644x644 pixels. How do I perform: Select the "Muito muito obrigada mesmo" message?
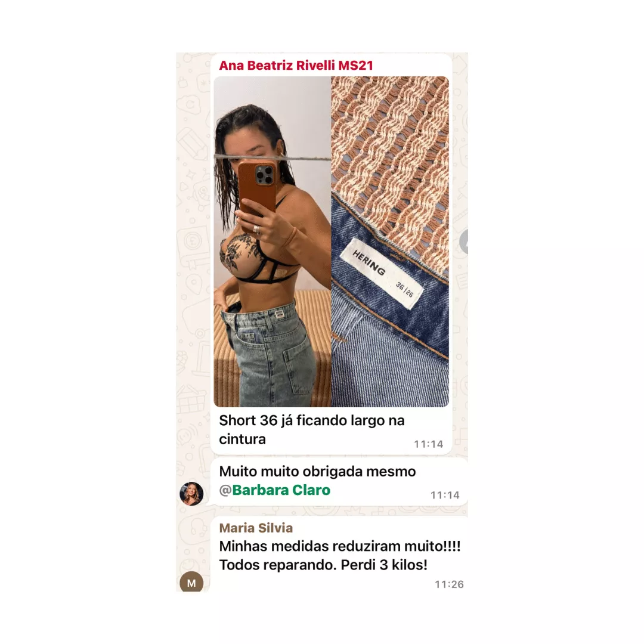317,472
